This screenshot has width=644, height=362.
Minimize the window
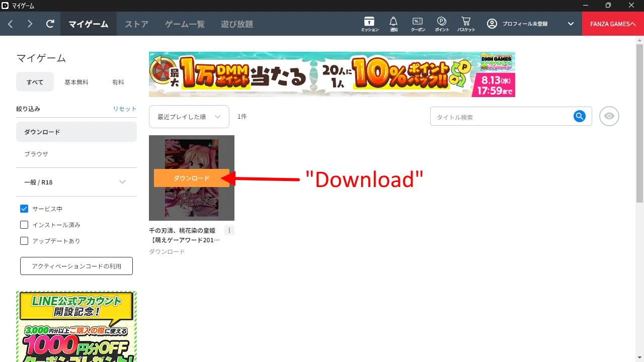tap(585, 5)
